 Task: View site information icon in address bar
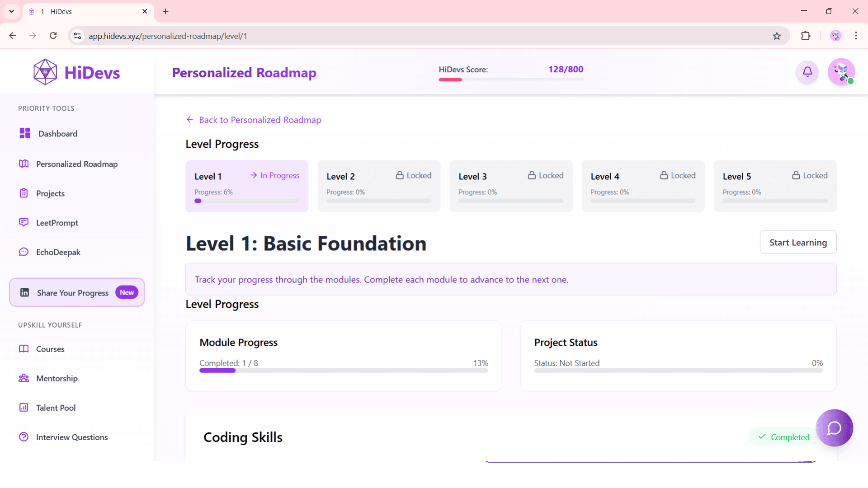click(77, 36)
